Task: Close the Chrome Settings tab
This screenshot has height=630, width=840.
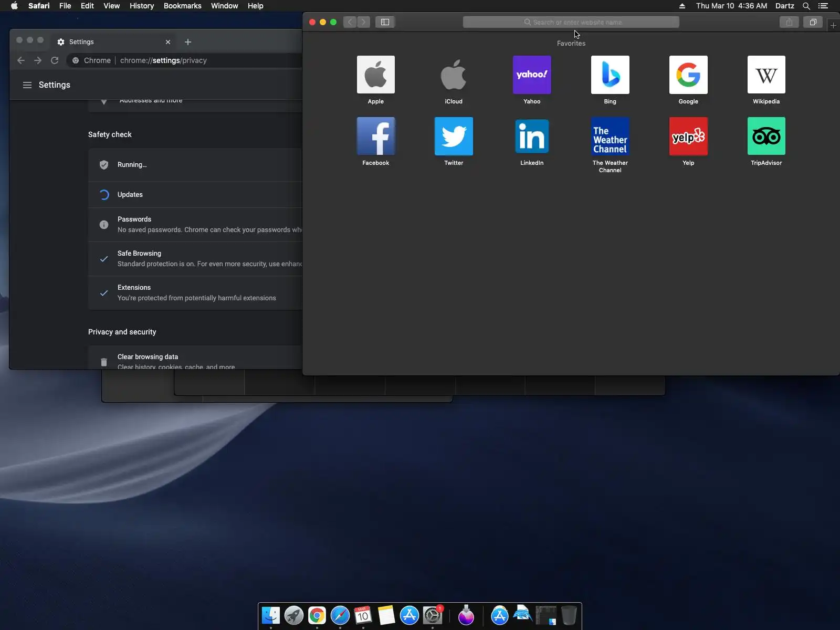Action: [168, 42]
